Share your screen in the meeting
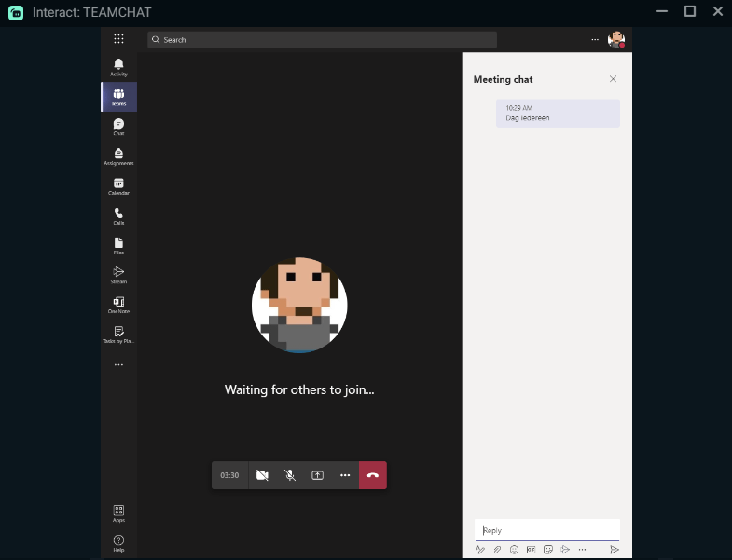 317,475
